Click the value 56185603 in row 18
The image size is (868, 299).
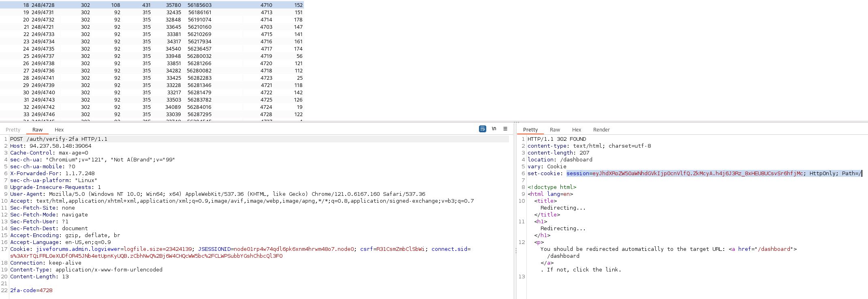click(x=199, y=5)
